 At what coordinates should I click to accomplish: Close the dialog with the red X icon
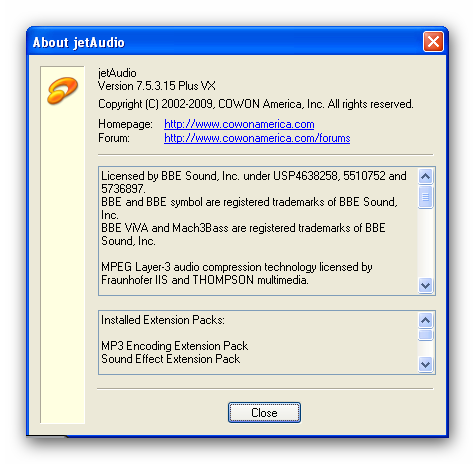point(433,42)
